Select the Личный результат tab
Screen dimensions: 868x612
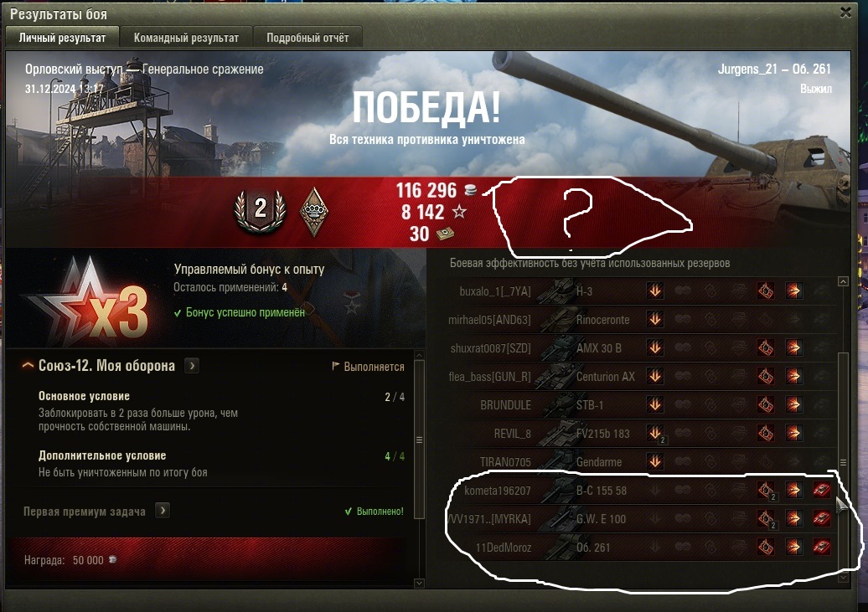(62, 38)
